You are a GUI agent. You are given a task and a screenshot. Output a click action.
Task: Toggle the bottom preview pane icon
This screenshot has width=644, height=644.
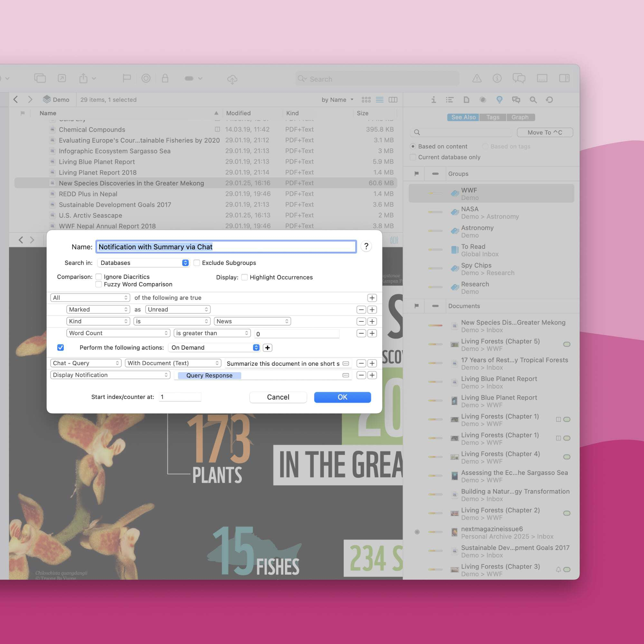point(542,78)
